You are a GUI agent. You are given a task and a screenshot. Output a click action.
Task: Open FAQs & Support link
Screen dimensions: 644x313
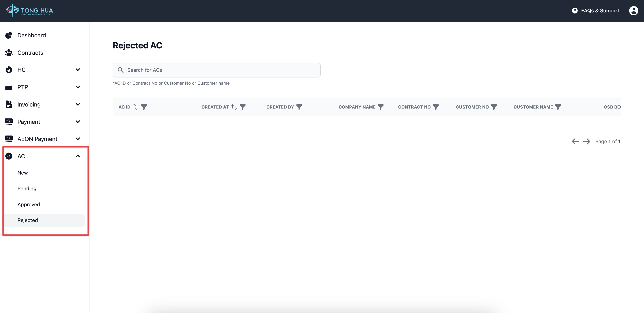[x=595, y=11]
